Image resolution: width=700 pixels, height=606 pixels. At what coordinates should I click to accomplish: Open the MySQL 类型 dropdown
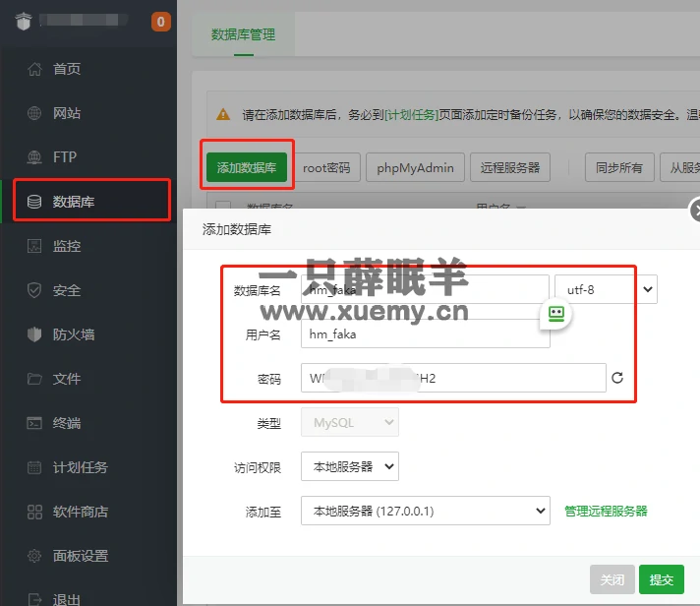350,422
